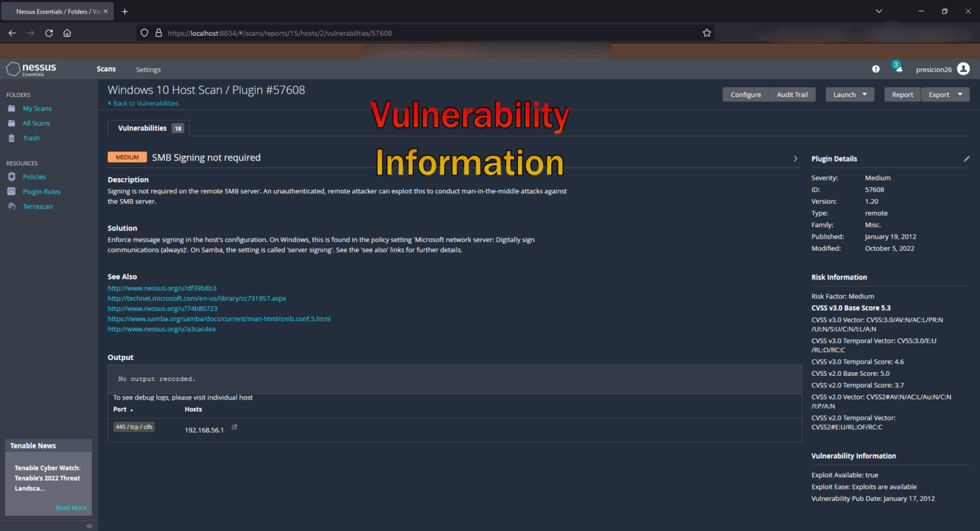Open the notifications bell icon
The width and height of the screenshot is (980, 531).
[x=898, y=69]
